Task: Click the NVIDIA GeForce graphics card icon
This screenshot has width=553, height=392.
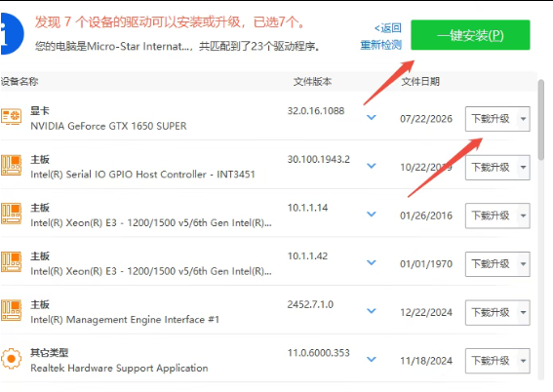Action: [x=11, y=117]
